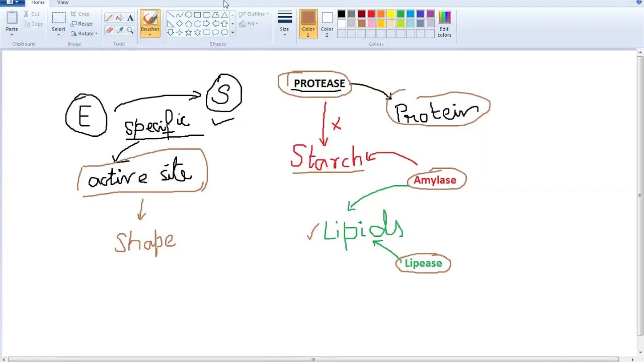The height and width of the screenshot is (362, 644).
Task: Select the Color picker eyedropper tool
Action: click(120, 30)
